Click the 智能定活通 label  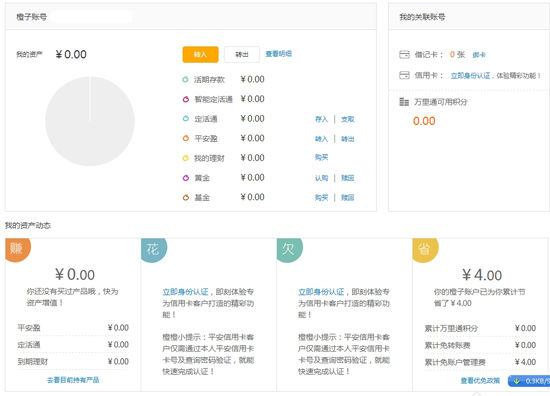pos(213,99)
